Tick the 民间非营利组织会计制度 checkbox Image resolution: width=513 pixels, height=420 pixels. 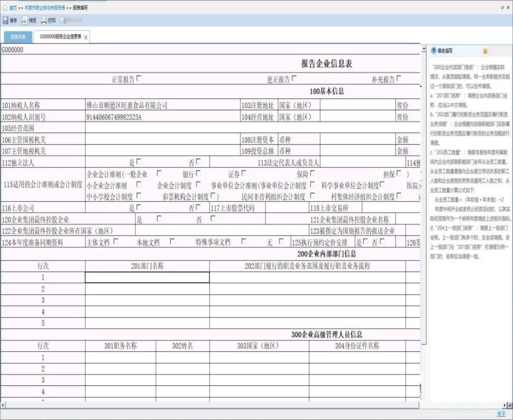click(313, 196)
